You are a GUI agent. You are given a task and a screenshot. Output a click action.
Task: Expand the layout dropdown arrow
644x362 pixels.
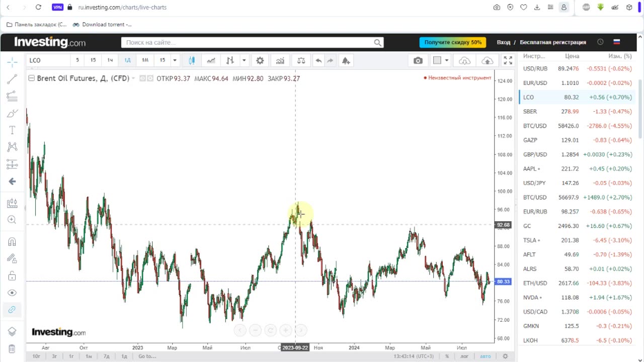(446, 60)
